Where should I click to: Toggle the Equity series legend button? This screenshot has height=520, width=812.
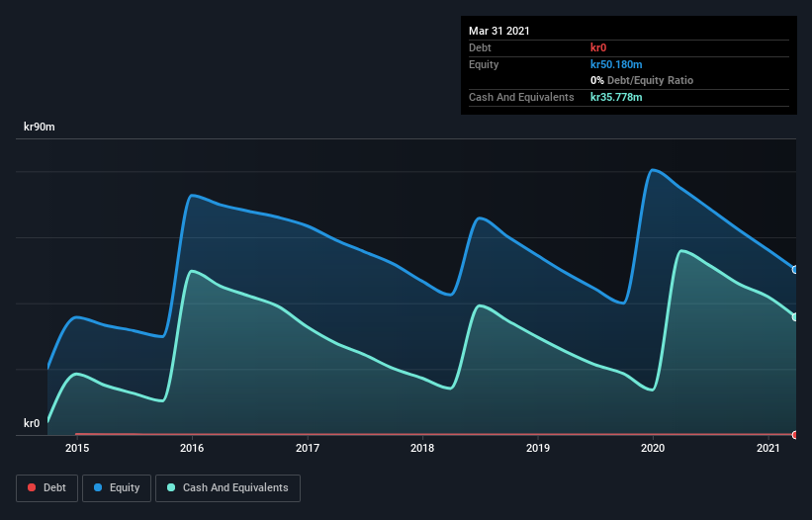pyautogui.click(x=117, y=488)
